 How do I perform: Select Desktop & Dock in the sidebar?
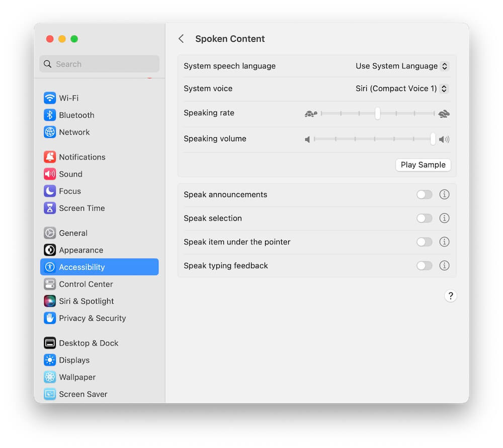pos(100,343)
